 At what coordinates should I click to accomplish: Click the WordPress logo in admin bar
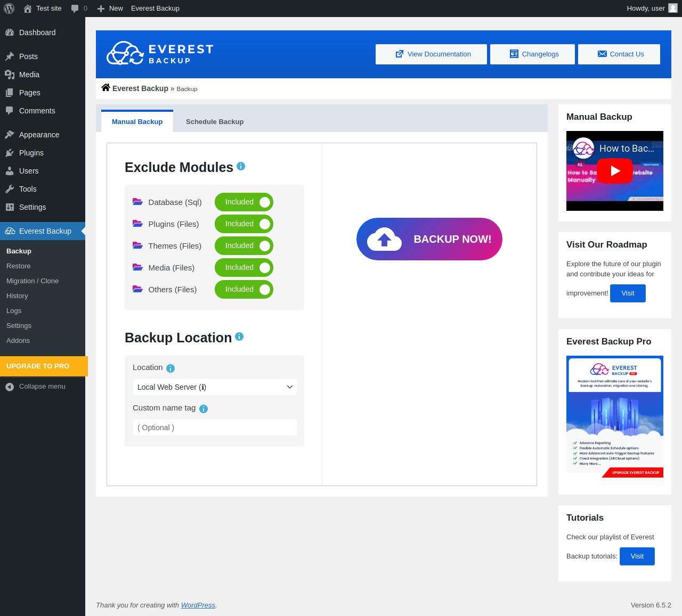pos(9,9)
